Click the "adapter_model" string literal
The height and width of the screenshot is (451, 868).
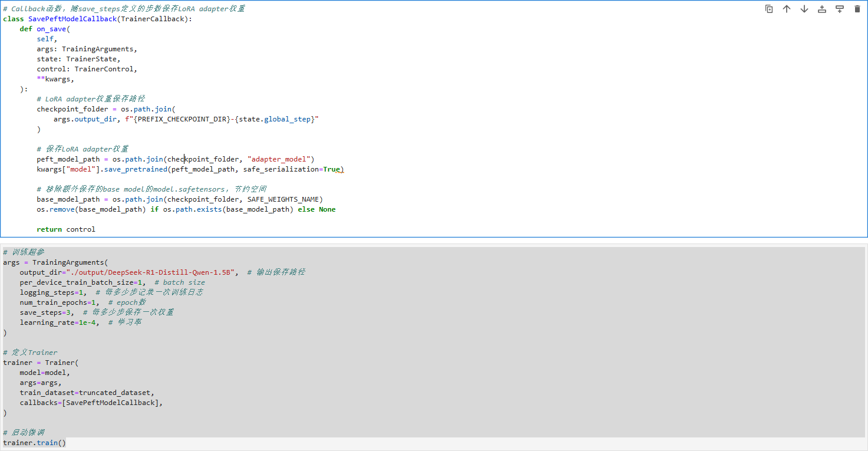tap(280, 159)
